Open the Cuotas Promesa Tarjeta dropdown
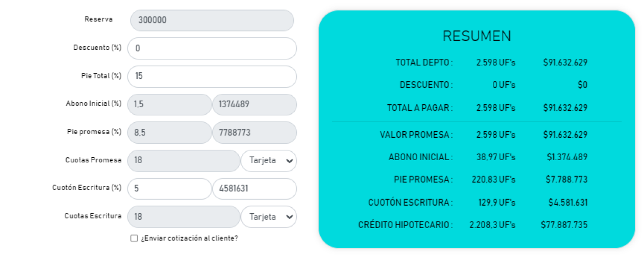 [268, 161]
